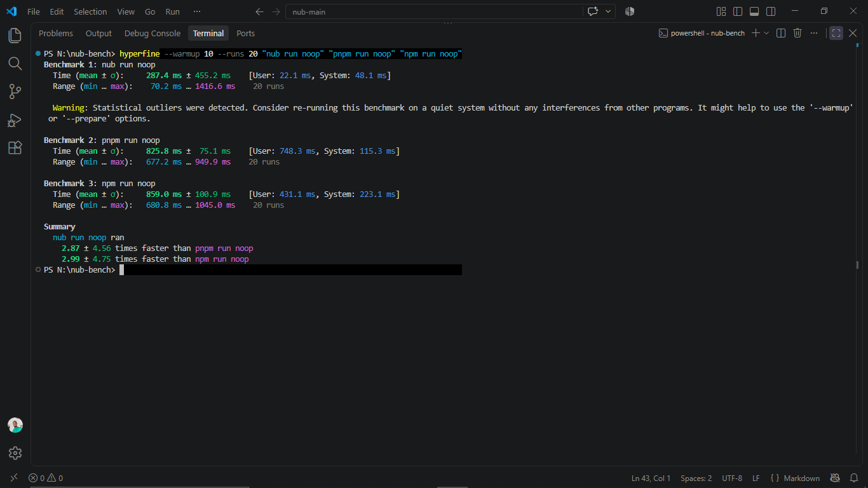This screenshot has width=868, height=488.
Task: Toggle primary side bar layout button
Action: tap(738, 11)
